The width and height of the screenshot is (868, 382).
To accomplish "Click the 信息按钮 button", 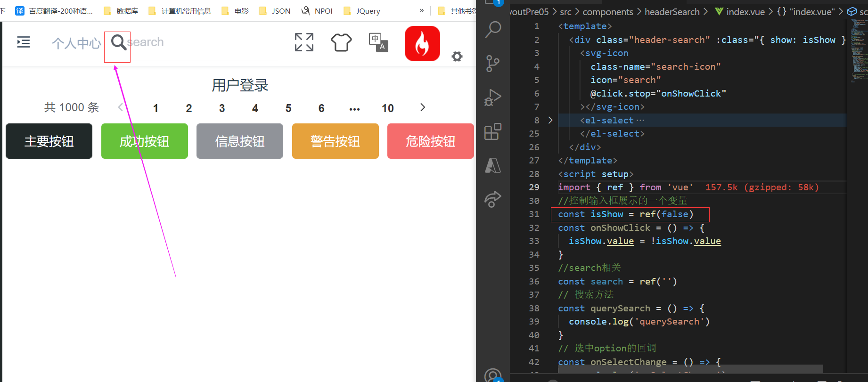I will [240, 141].
